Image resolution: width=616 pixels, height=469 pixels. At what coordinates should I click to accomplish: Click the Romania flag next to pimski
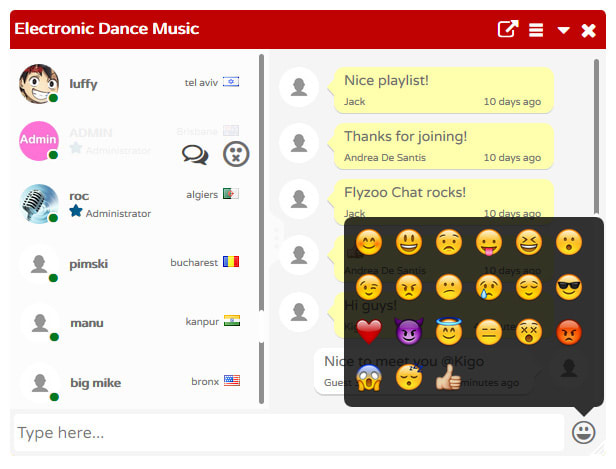pyautogui.click(x=231, y=262)
